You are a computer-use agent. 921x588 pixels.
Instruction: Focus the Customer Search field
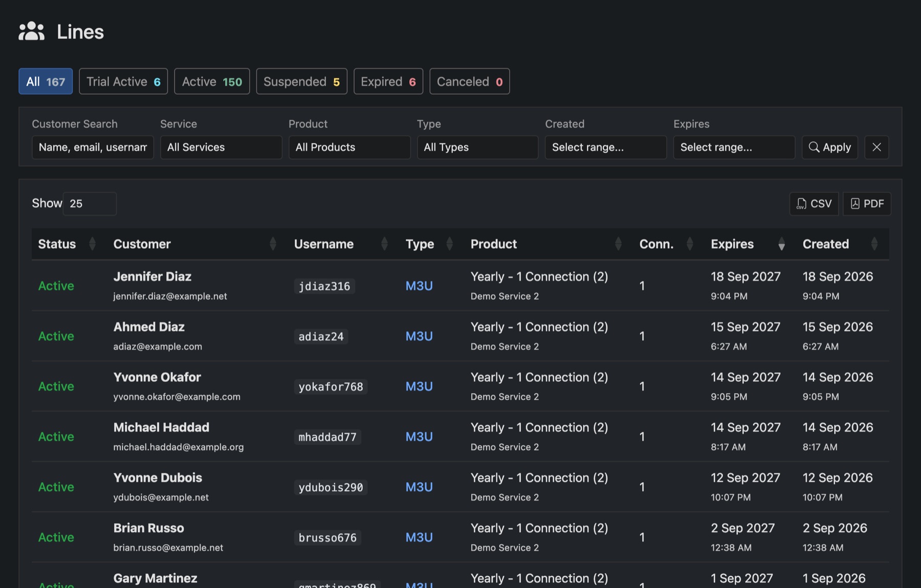click(93, 147)
